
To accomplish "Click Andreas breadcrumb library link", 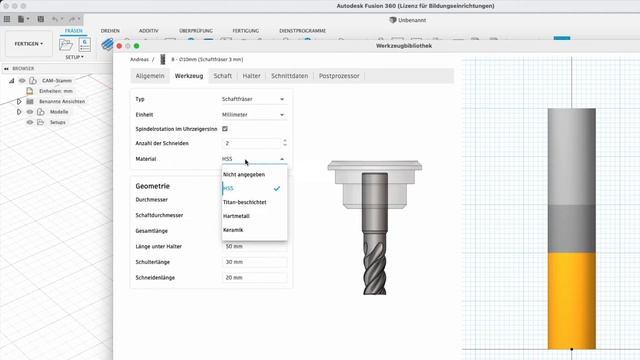I will tap(139, 60).
